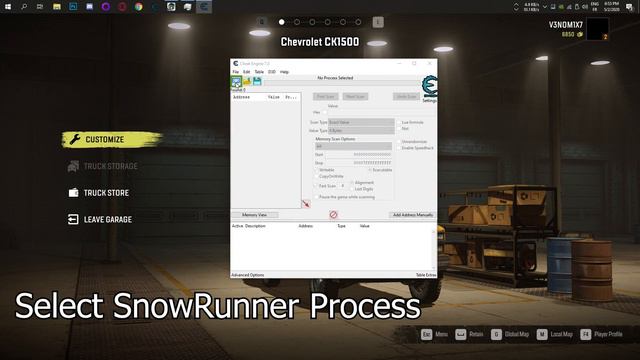The height and width of the screenshot is (360, 640).
Task: Open Task View on taskbar
Action: (40, 7)
